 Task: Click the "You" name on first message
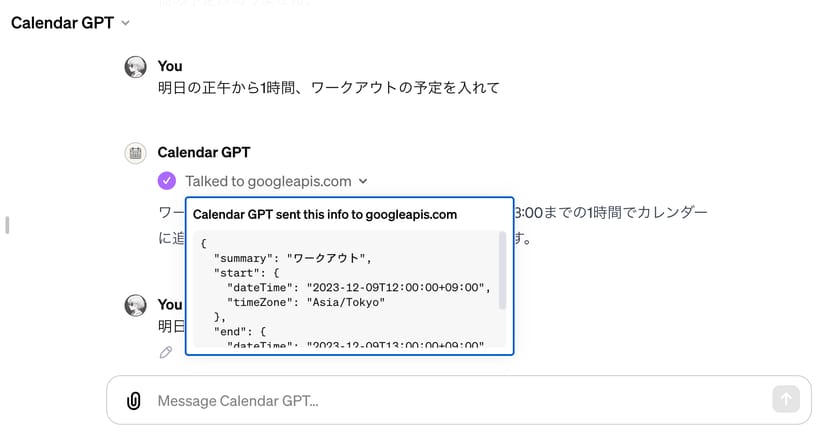170,66
